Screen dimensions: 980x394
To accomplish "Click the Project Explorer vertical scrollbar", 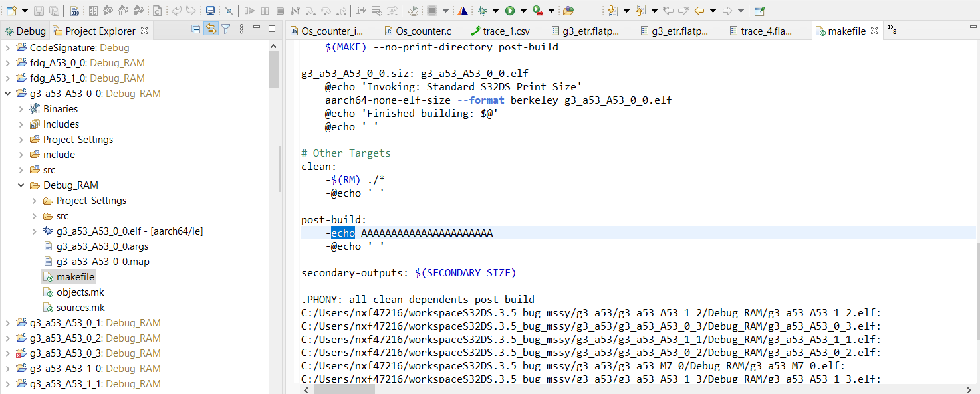I will pyautogui.click(x=274, y=70).
